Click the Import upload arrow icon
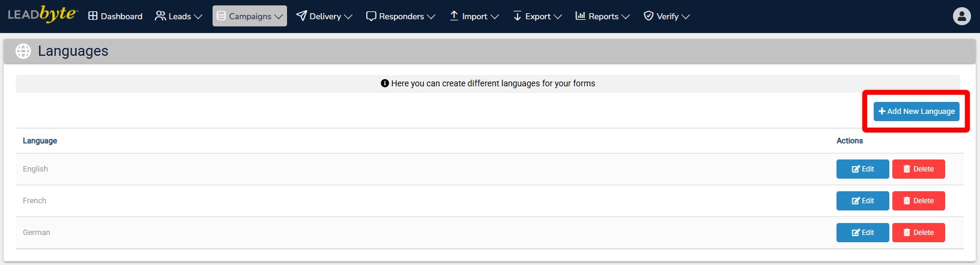The image size is (980, 265). pos(454,16)
